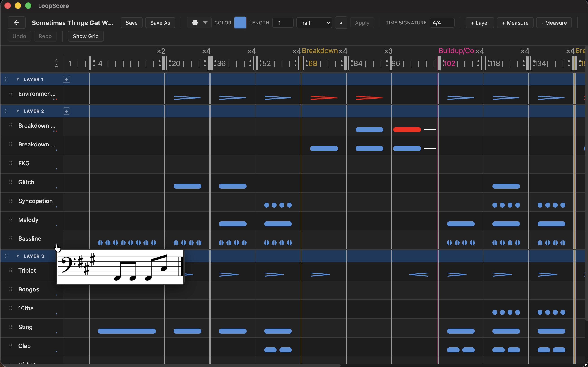Click the Sometimes Things Get W... title
Image resolution: width=588 pixels, height=367 pixels.
(x=73, y=23)
